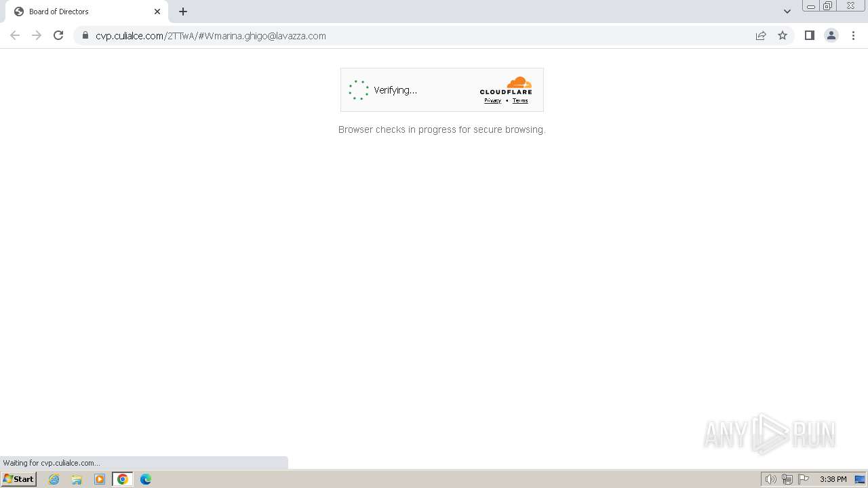Open the Cloudflare Terms link
Screen dimensions: 868x488
[520, 100]
